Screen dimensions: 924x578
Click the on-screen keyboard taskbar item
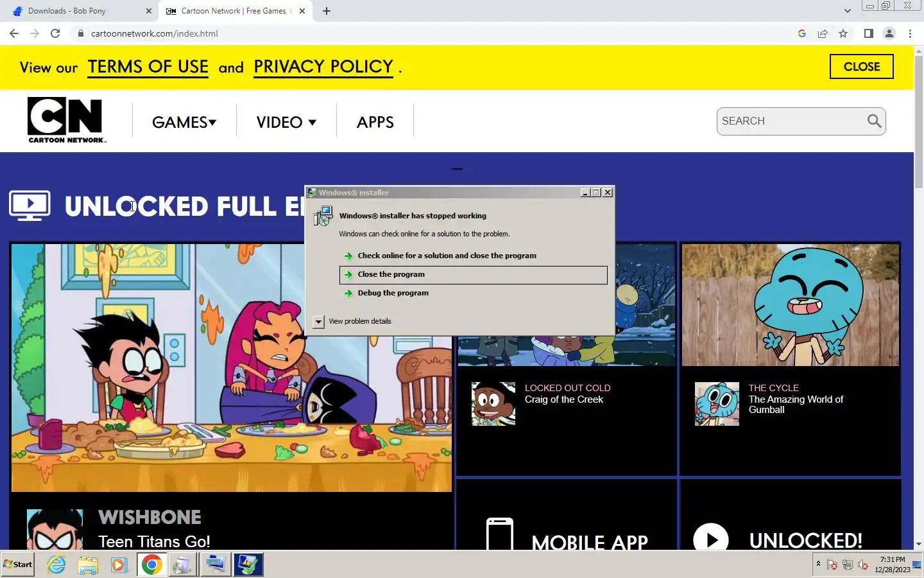pyautogui.click(x=215, y=565)
